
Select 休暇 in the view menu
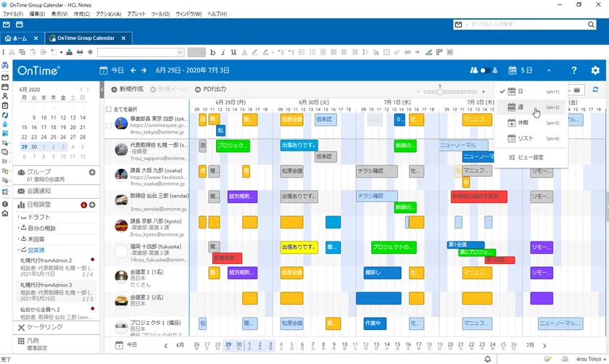[533, 123]
